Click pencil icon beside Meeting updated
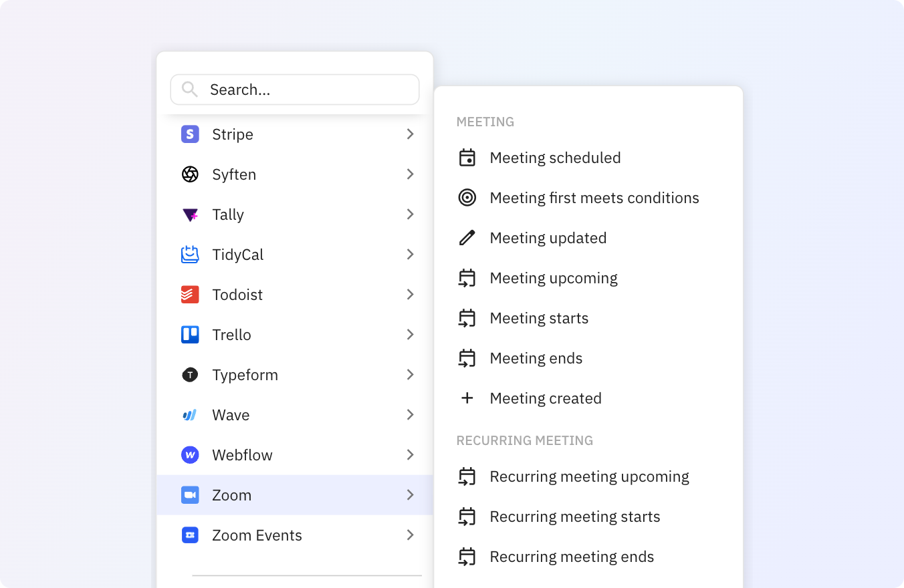This screenshot has width=904, height=588. coord(467,238)
